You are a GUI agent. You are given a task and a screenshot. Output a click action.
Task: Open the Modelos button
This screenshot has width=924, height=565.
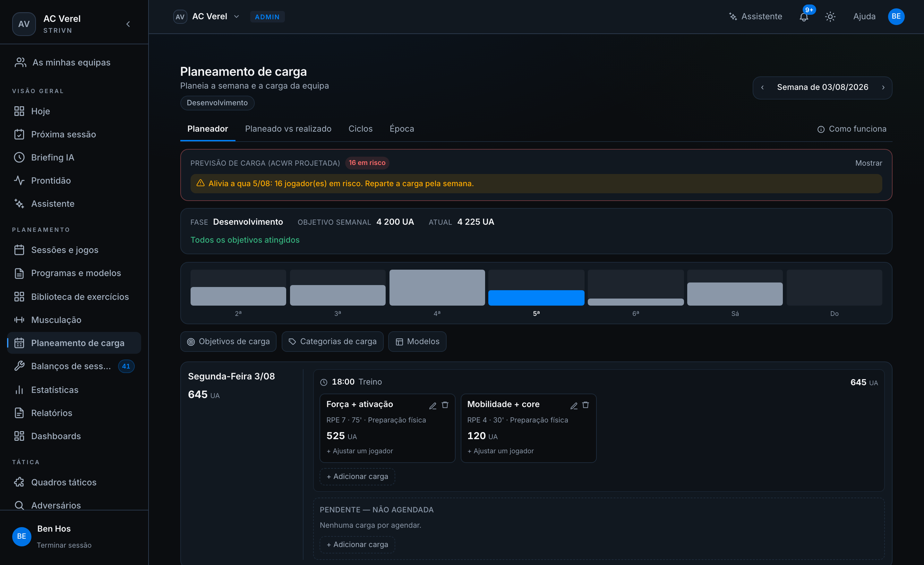[x=417, y=342]
